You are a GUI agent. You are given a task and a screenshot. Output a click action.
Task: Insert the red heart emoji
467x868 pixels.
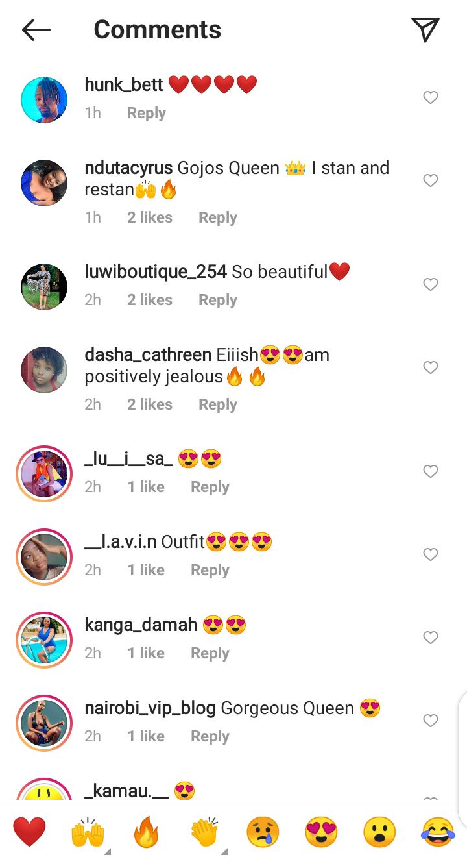[30, 832]
